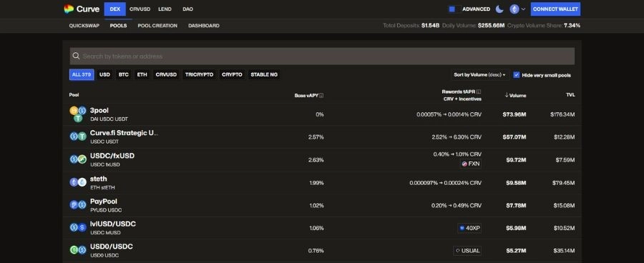Click the USUAL incentive badge

click(x=467, y=251)
